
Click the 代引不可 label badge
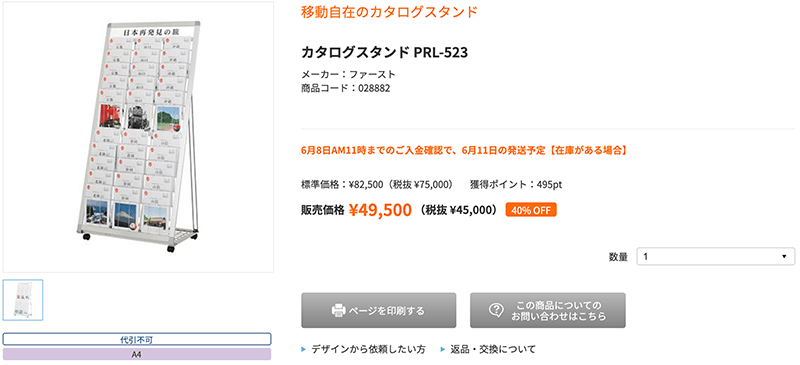tap(137, 339)
